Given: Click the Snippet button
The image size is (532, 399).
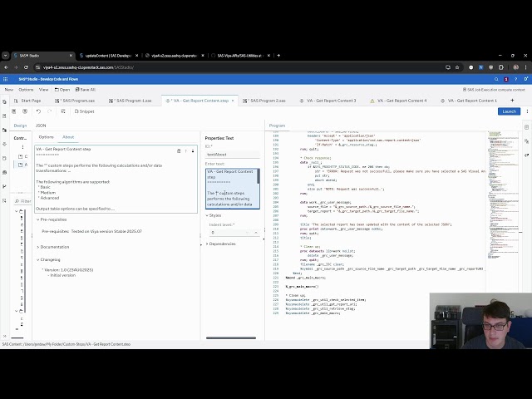Looking at the screenshot, I should click(84, 111).
